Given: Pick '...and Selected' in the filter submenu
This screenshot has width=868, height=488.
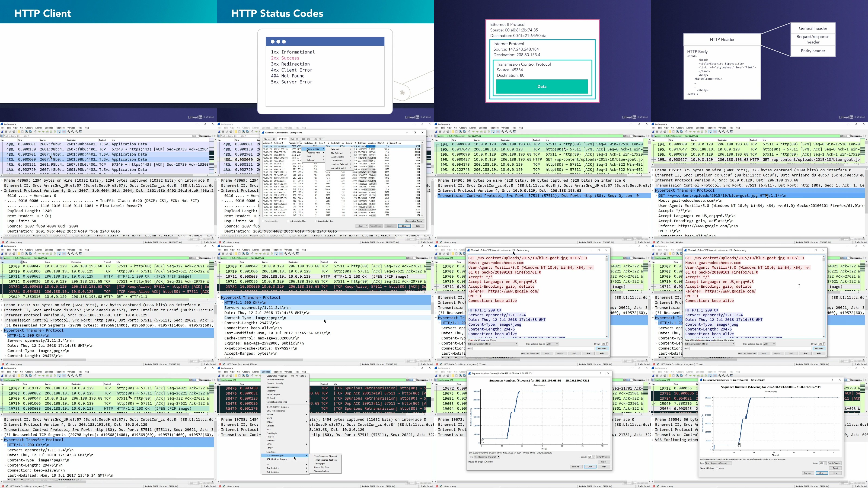Looking at the screenshot, I should [x=337, y=157].
